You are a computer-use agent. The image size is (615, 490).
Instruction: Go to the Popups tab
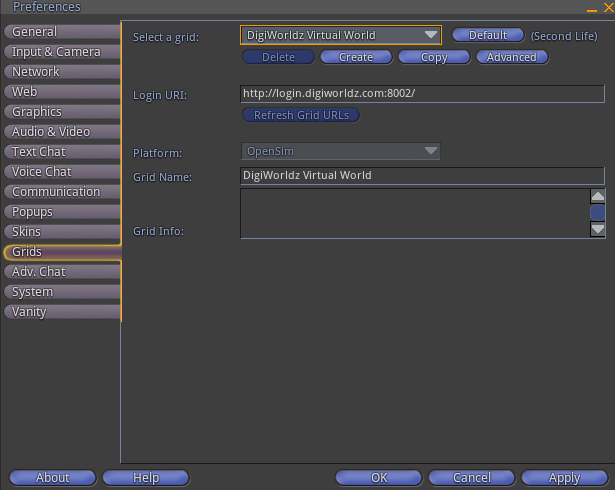62,212
